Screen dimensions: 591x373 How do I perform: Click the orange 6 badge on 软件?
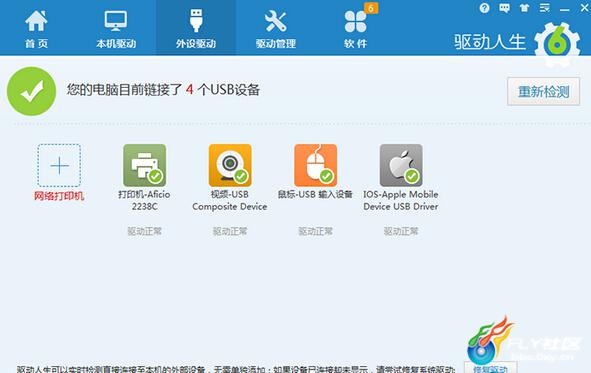371,8
